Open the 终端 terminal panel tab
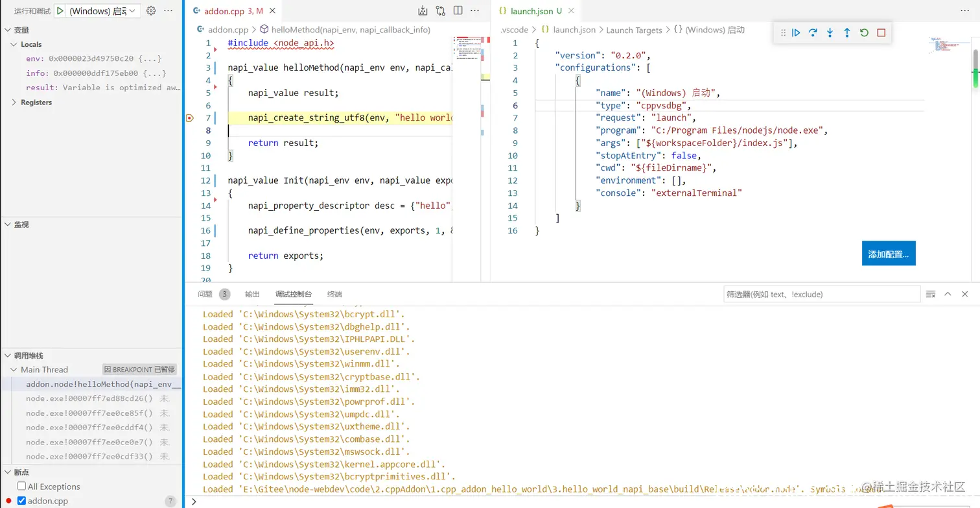The height and width of the screenshot is (508, 980). tap(334, 294)
